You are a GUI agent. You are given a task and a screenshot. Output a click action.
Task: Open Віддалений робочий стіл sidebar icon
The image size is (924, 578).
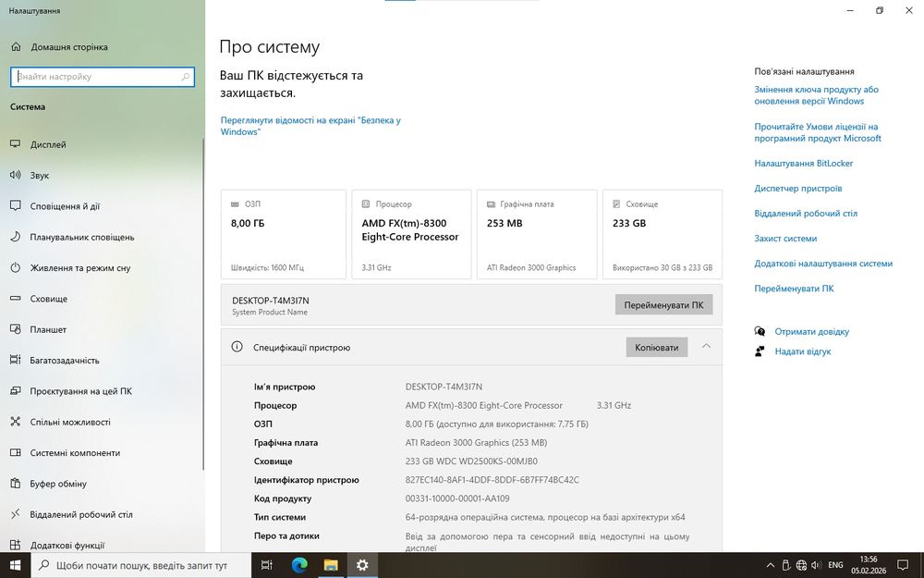click(16, 514)
